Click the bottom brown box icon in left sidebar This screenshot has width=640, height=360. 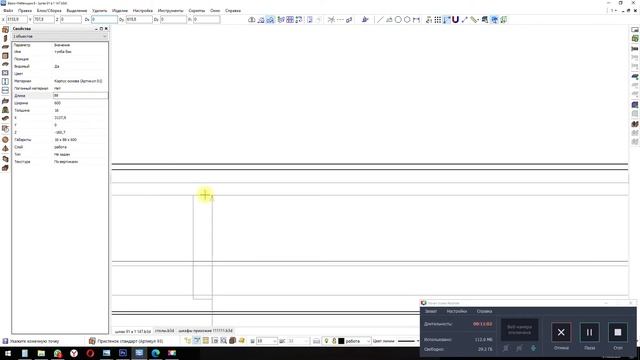coord(5,168)
